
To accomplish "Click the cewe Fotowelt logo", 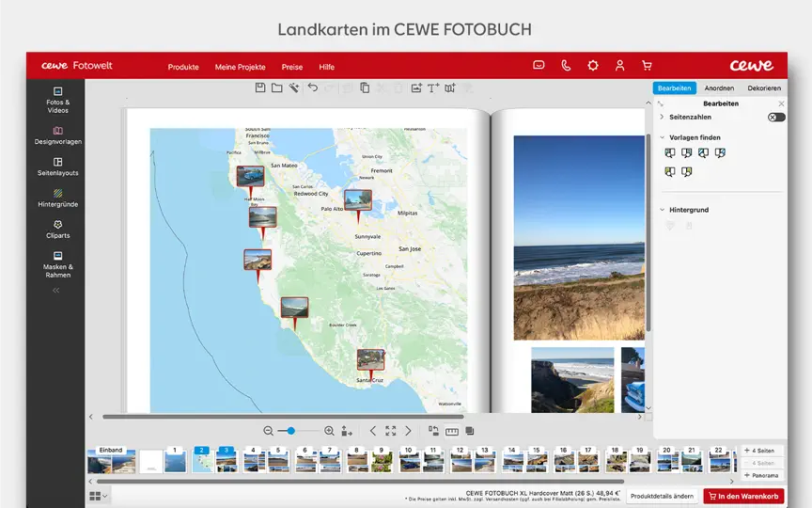I will tap(77, 65).
